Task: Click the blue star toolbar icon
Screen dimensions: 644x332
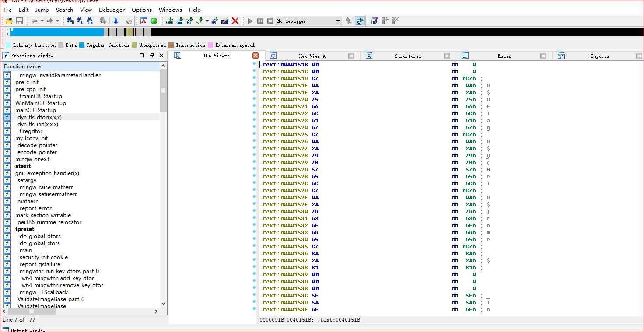Action: (x=214, y=21)
